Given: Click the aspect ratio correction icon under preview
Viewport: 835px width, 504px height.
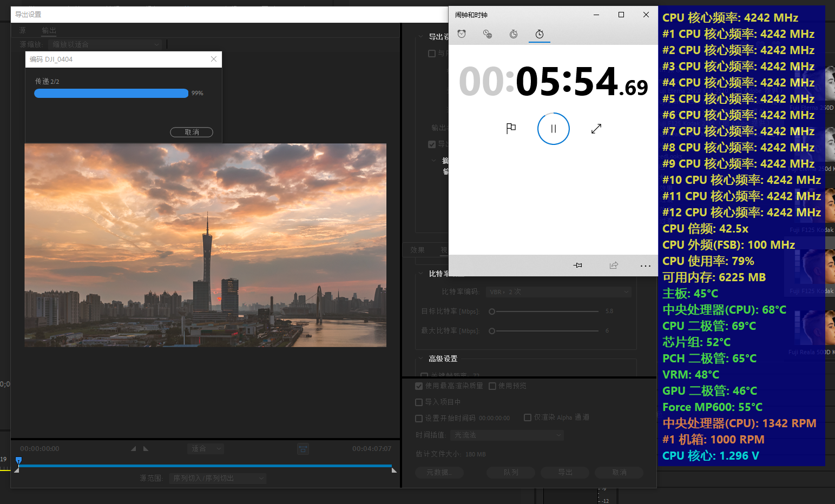Looking at the screenshot, I should point(303,449).
